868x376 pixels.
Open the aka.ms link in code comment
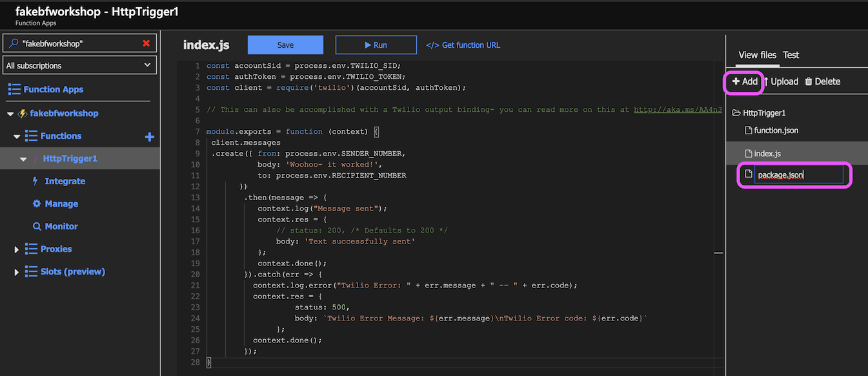678,109
